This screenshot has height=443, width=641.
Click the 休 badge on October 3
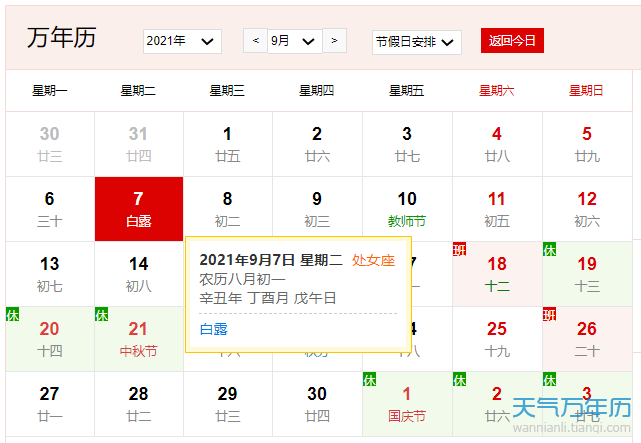[549, 379]
